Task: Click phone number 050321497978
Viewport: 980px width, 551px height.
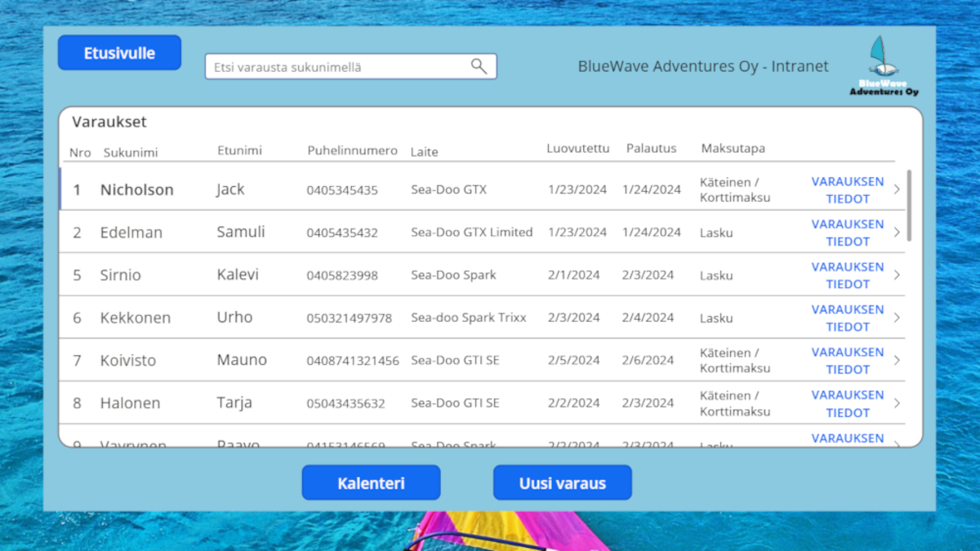Action: 350,318
